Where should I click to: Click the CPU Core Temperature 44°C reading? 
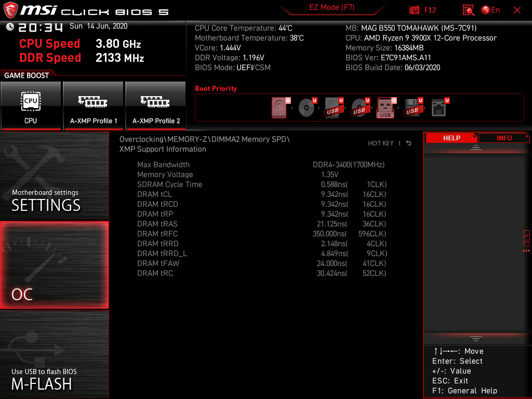(243, 28)
